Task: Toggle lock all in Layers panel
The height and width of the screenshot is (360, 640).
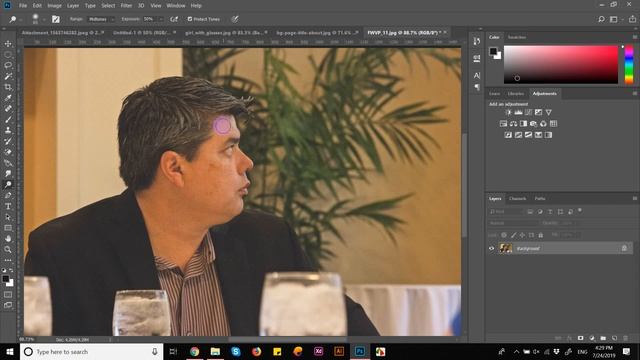Action: 541,235
